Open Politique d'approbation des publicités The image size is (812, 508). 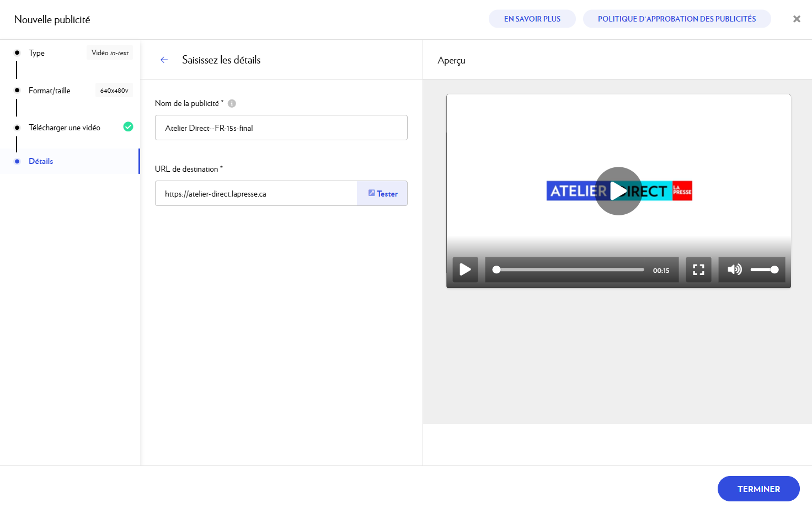(x=676, y=19)
